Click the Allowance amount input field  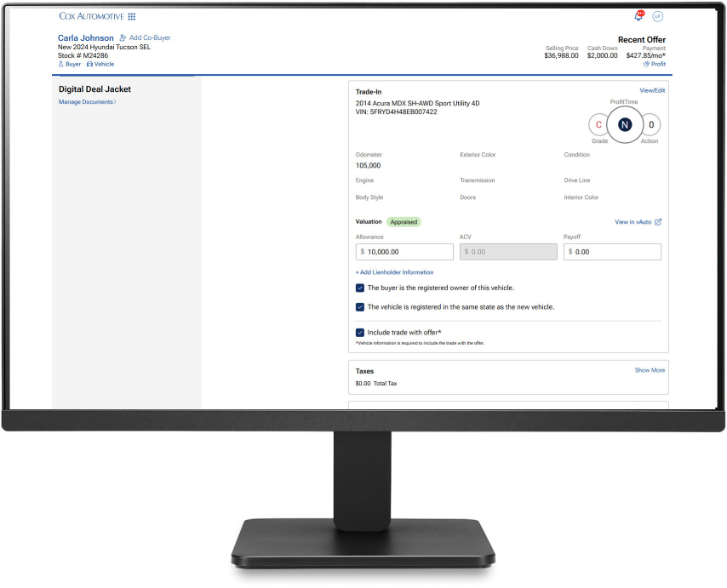[404, 252]
